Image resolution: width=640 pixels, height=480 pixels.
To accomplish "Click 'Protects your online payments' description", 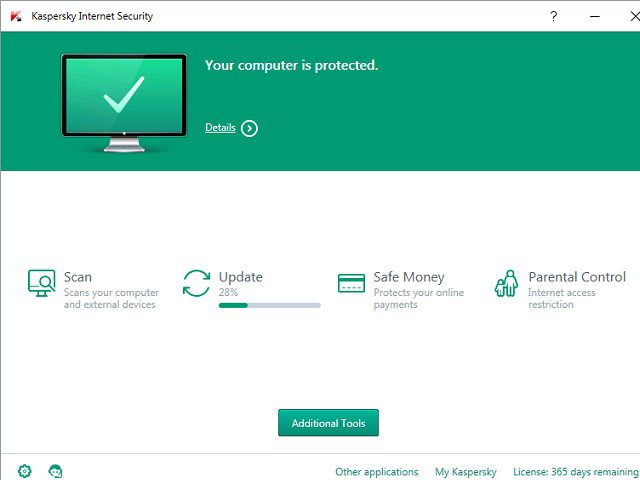I will click(419, 298).
